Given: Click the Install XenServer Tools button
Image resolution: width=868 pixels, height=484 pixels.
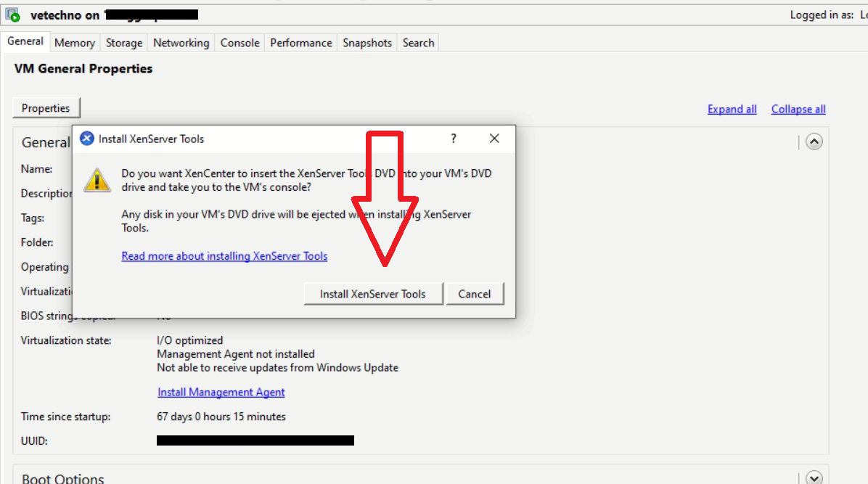Looking at the screenshot, I should coord(373,293).
